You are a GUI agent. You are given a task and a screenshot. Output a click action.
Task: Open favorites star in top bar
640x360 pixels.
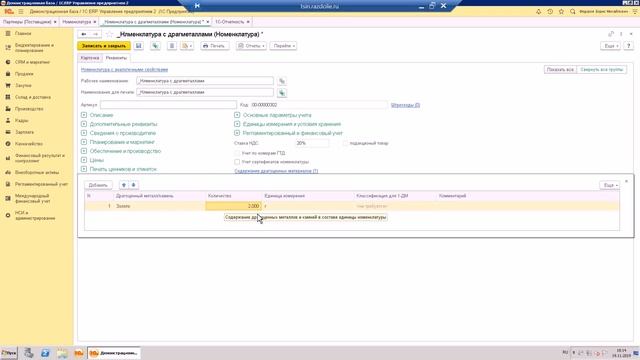[x=561, y=12]
